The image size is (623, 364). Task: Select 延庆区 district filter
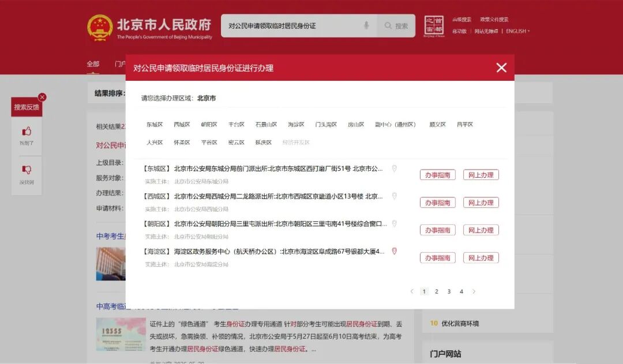tap(264, 142)
